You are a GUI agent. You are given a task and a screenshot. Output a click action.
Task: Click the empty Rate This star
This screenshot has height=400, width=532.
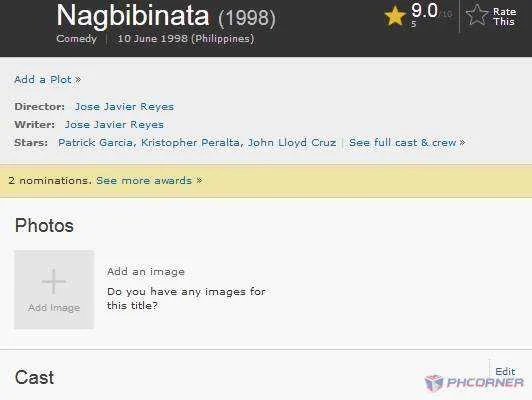click(x=477, y=15)
